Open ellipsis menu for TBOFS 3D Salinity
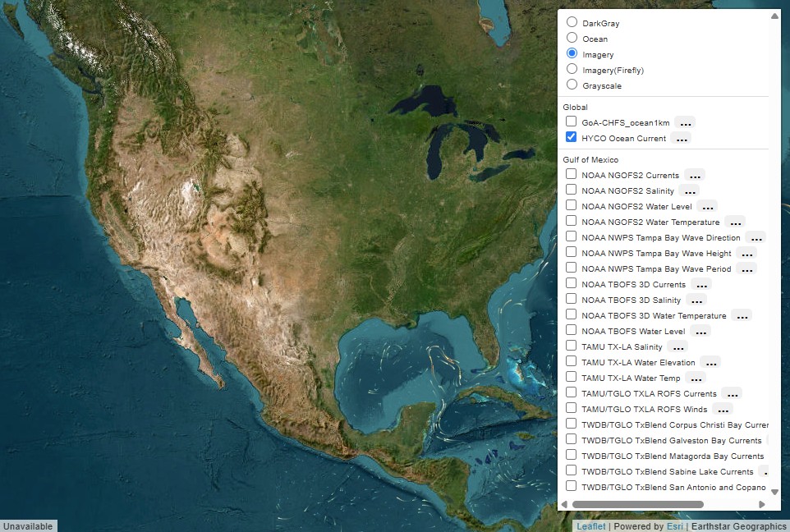Viewport: 790px width, 532px height. click(x=696, y=300)
